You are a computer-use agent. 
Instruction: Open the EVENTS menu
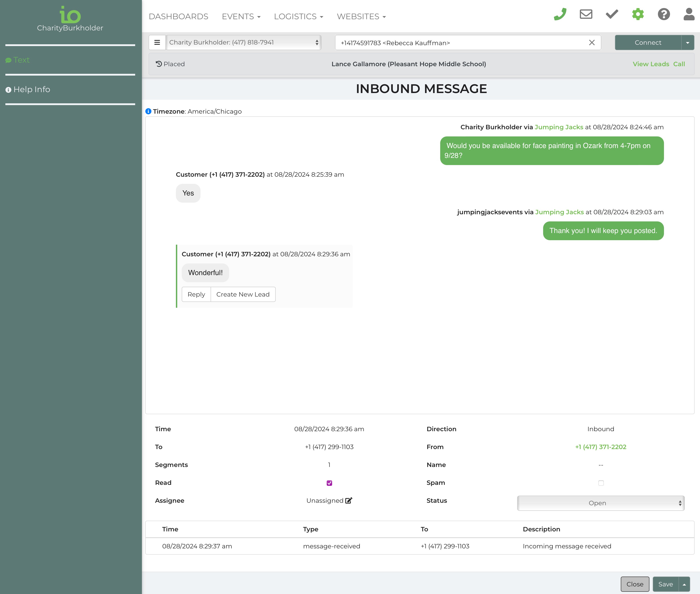pos(241,17)
